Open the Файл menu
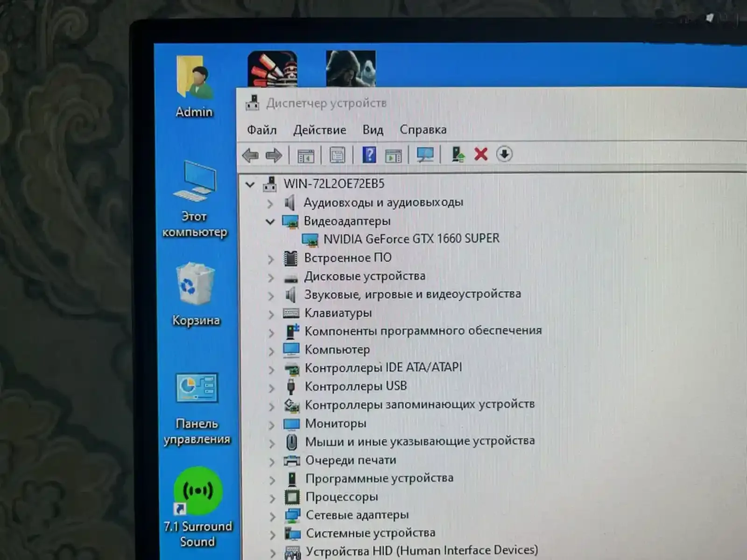This screenshot has width=747, height=560. tap(262, 130)
